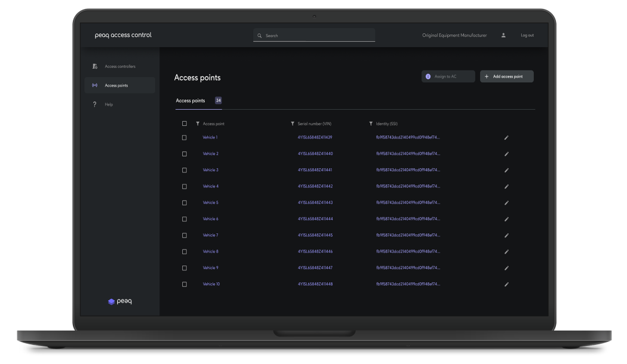Check the Vehicle 6 row checkbox

coord(185,220)
